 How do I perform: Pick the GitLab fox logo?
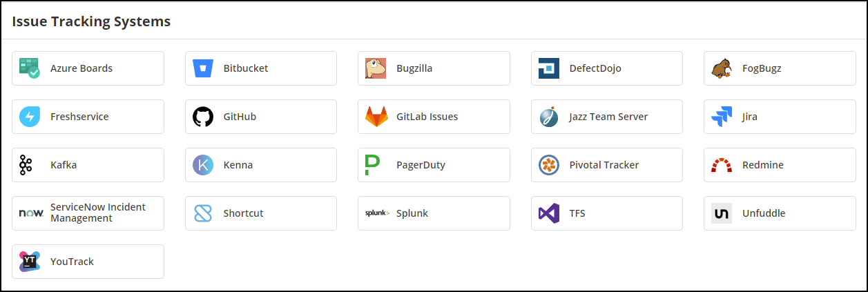[x=376, y=117]
